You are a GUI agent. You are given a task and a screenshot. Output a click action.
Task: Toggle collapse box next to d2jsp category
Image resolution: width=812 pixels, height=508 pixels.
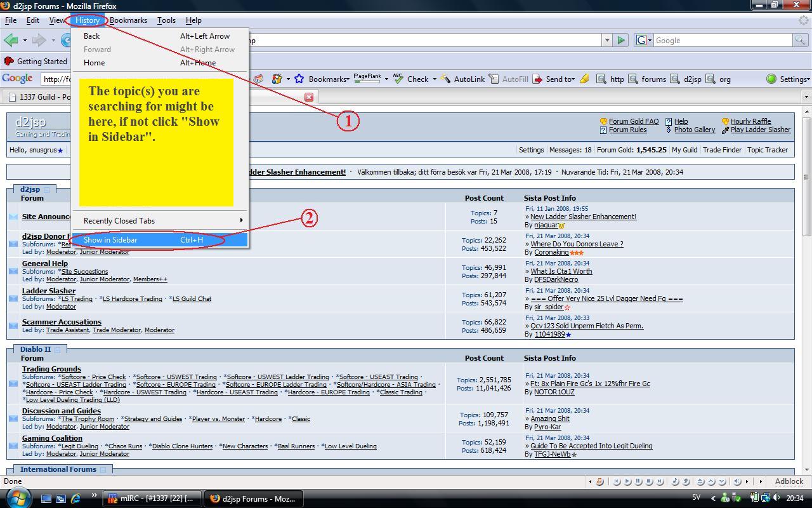pos(46,189)
